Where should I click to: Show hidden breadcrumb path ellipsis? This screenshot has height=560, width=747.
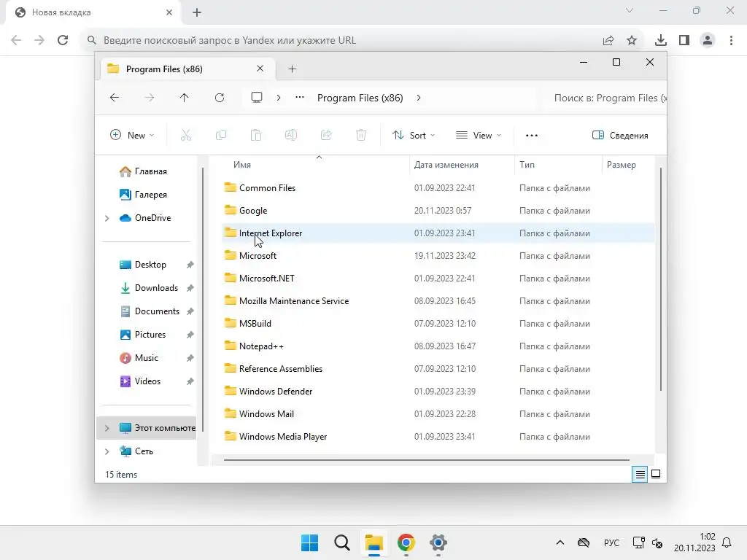[x=300, y=98]
